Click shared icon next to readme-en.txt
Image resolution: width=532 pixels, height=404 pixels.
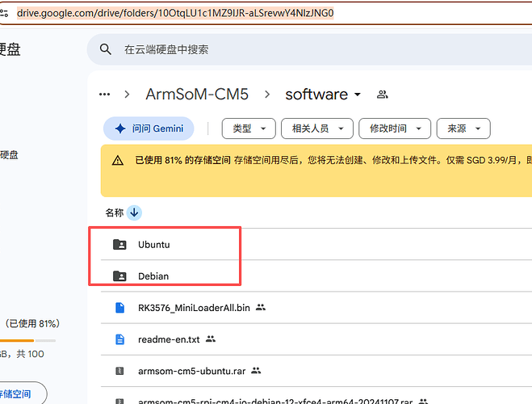pyautogui.click(x=211, y=339)
